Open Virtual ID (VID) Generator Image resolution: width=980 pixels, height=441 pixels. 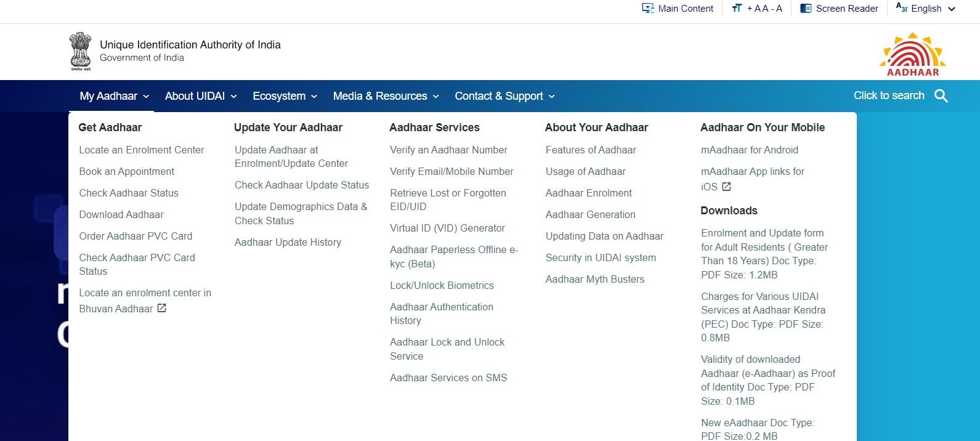[447, 228]
